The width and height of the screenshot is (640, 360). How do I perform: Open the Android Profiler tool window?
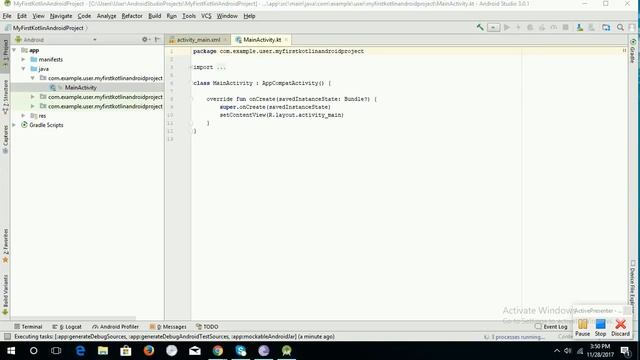[x=116, y=327]
